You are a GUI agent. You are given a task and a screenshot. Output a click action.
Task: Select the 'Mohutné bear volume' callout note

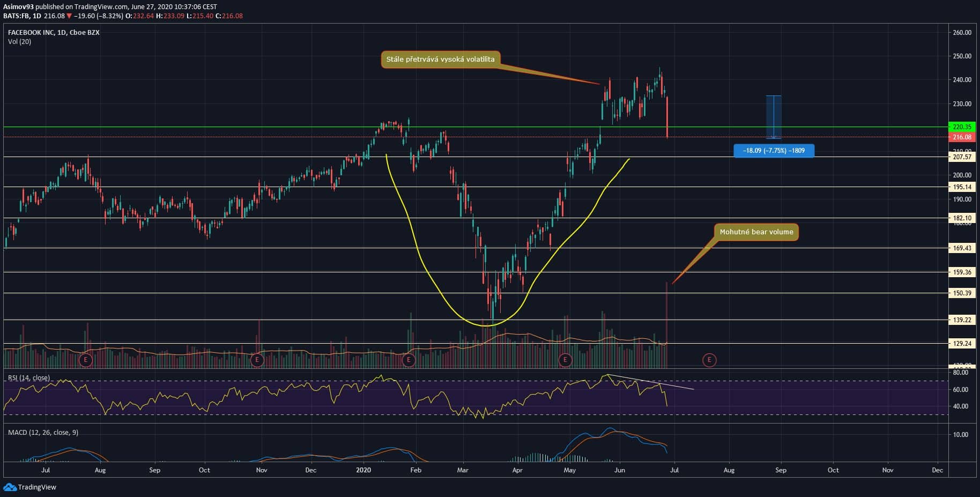[x=756, y=232]
